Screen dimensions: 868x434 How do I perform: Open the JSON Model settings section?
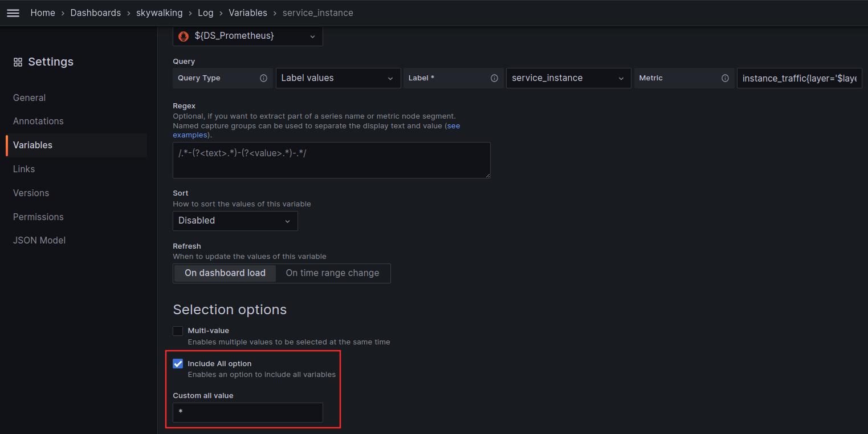coord(39,241)
